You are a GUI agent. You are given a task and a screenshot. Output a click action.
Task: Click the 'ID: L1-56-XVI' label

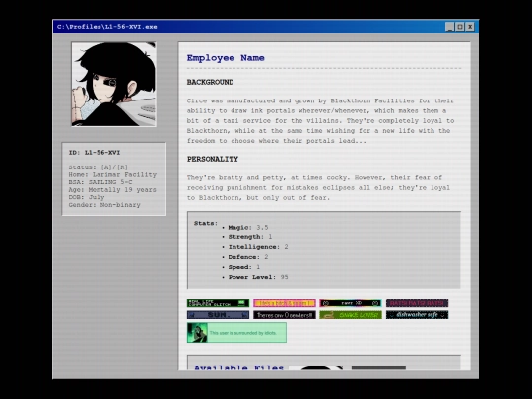[x=95, y=153]
